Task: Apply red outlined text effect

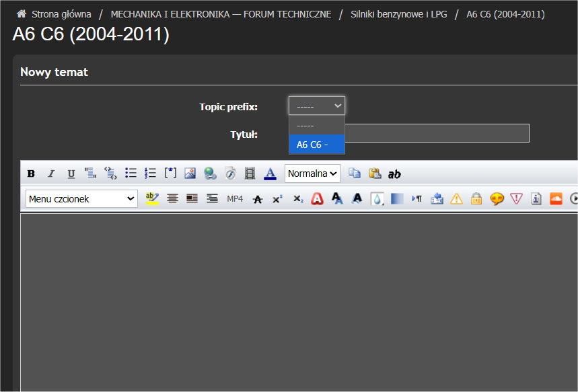Action: click(317, 199)
